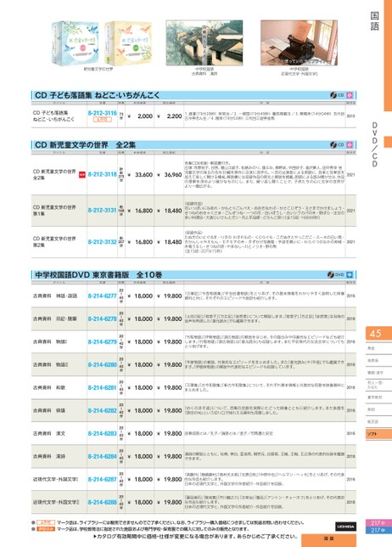
Task: Click the orange 国語 footer label
Action: pyautogui.click(x=328, y=539)
